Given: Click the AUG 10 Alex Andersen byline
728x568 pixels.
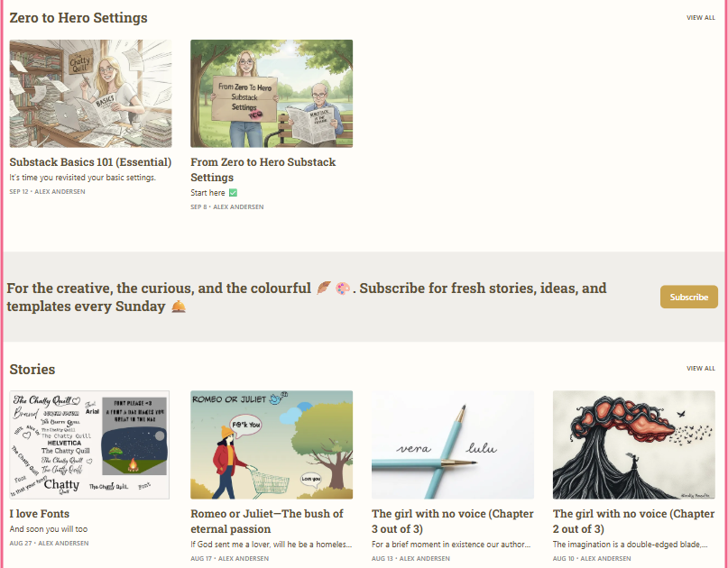Looking at the screenshot, I should click(x=592, y=559).
